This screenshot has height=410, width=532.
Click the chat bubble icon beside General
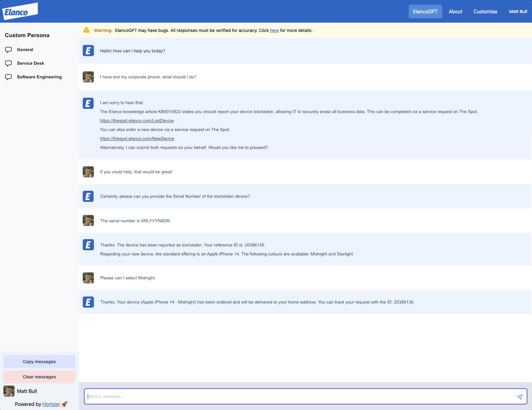(8, 50)
